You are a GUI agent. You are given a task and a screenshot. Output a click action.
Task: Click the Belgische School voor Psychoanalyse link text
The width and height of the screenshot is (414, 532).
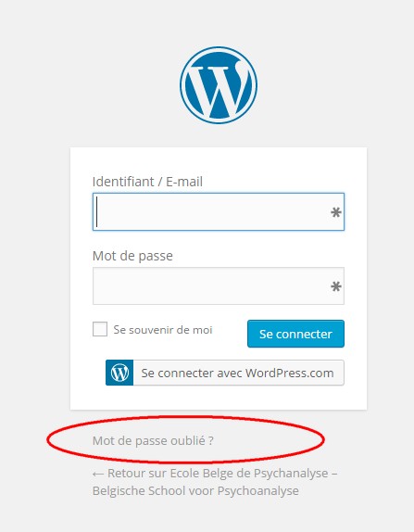(195, 491)
